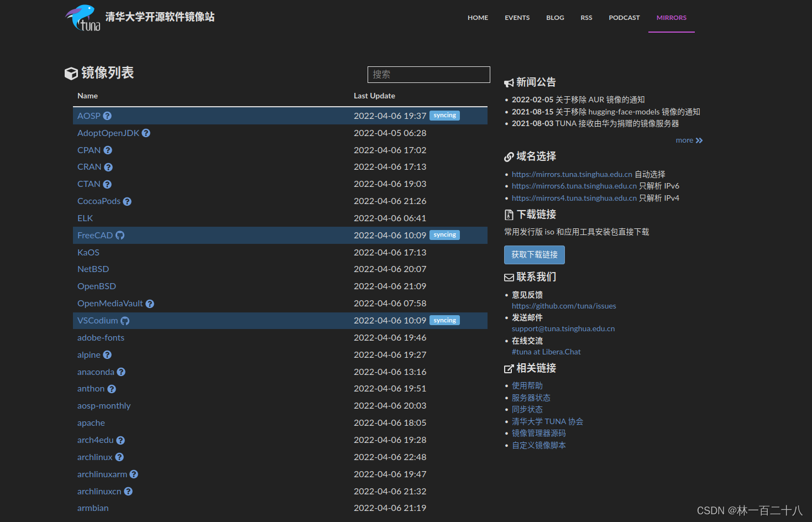Open the 2021-08-15 hugging-face-models notice
Image resolution: width=812 pixels, height=522 pixels.
point(606,112)
